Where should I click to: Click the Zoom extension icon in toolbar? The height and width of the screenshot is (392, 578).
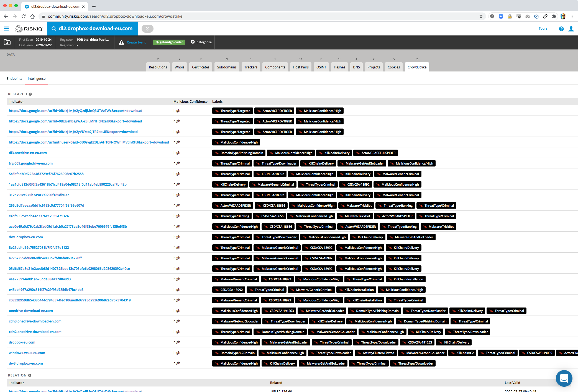501,16
